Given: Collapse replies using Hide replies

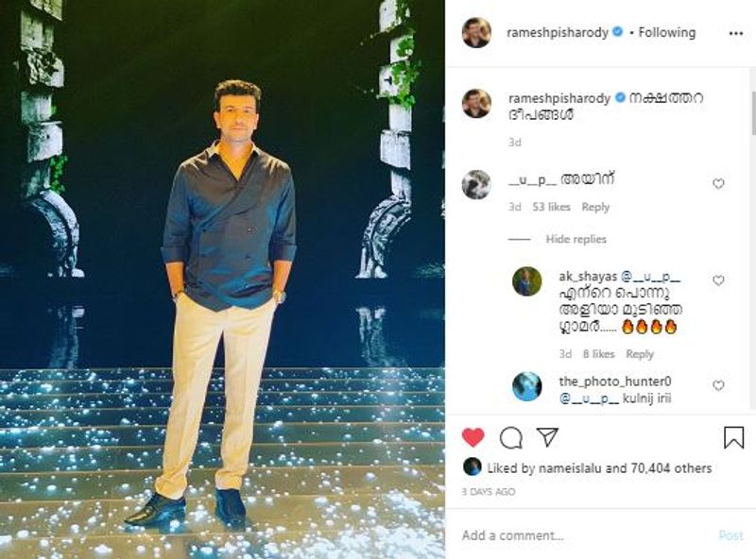Looking at the screenshot, I should (x=576, y=240).
